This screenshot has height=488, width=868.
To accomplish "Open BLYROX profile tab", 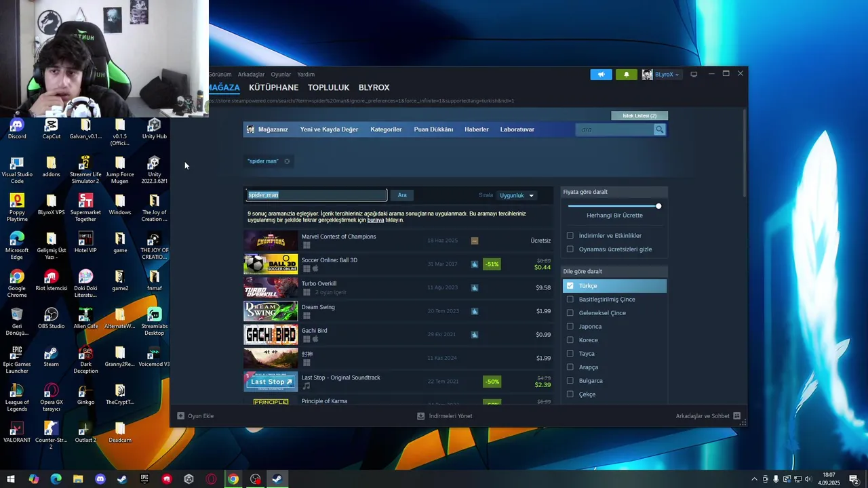I will 374,87.
